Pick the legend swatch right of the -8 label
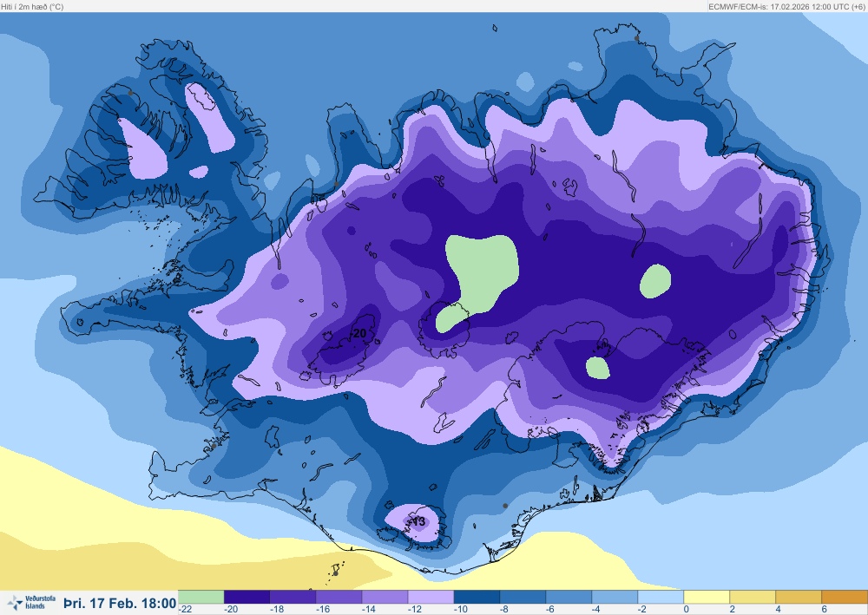868x615 pixels. [x=523, y=597]
